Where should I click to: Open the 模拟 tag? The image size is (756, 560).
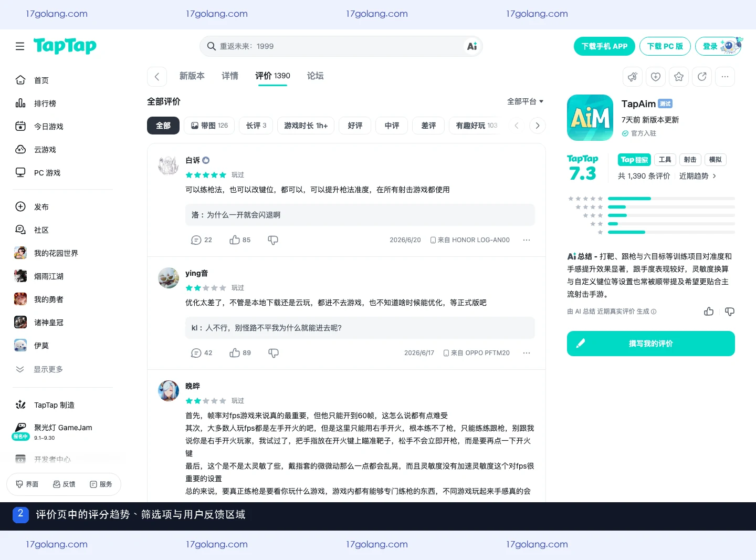(x=715, y=160)
